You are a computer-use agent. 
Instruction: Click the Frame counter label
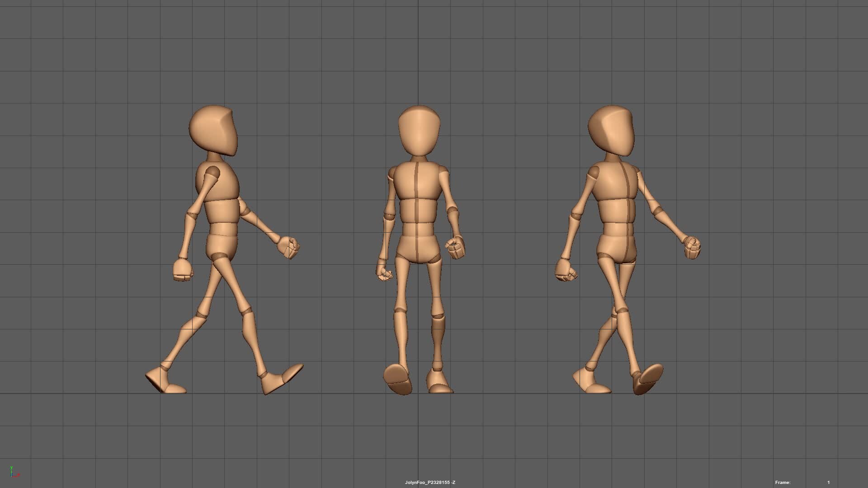click(x=783, y=483)
